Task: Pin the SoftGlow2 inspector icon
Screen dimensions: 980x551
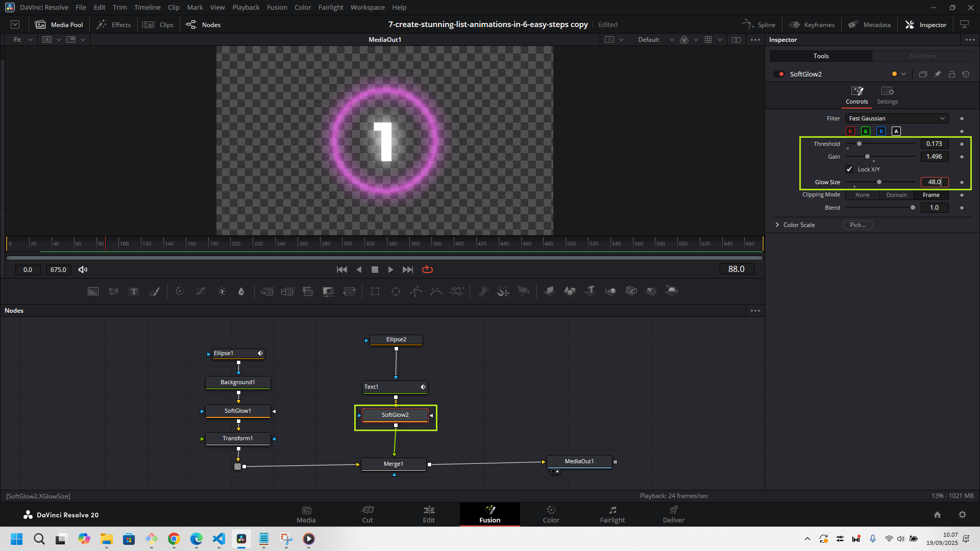Action: pyautogui.click(x=937, y=74)
